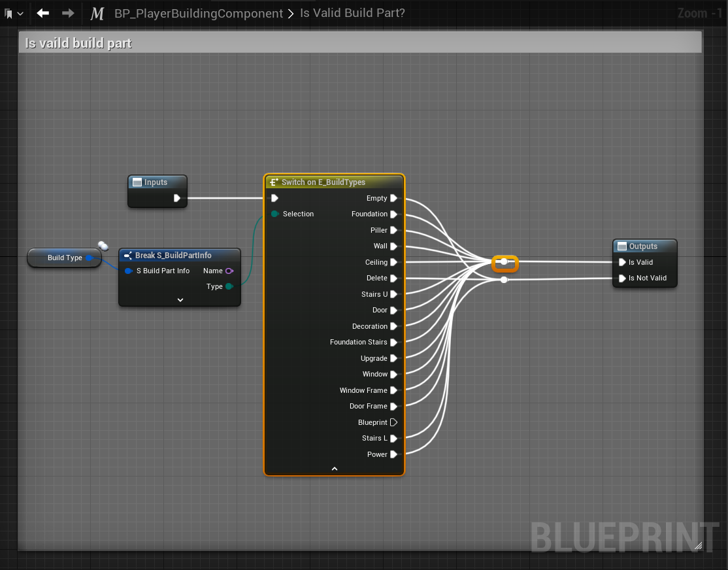Viewport: 728px width, 570px height.
Task: Click the Is Not Valid execution pin
Action: (622, 278)
